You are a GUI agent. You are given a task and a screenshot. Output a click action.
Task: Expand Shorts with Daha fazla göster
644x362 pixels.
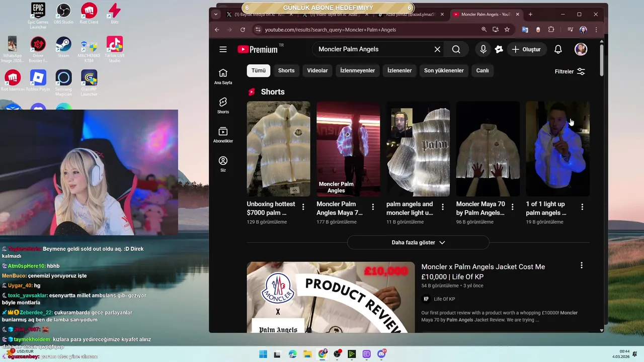click(x=418, y=242)
